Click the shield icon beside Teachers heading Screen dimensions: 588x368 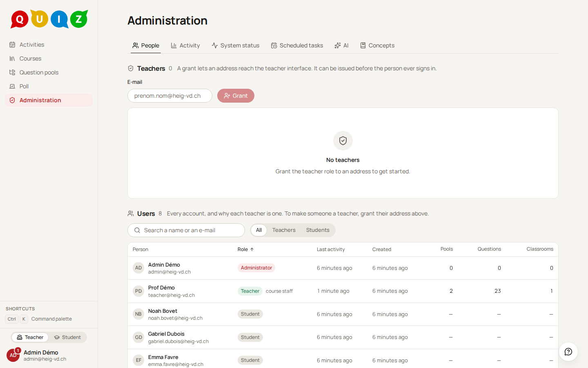pyautogui.click(x=131, y=68)
